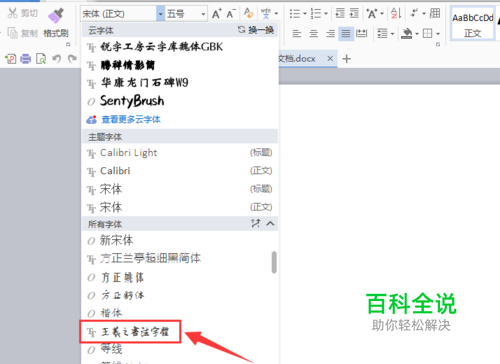Image resolution: width=500 pixels, height=364 pixels.
Task: Apply a bulleted list
Action: (x=295, y=14)
